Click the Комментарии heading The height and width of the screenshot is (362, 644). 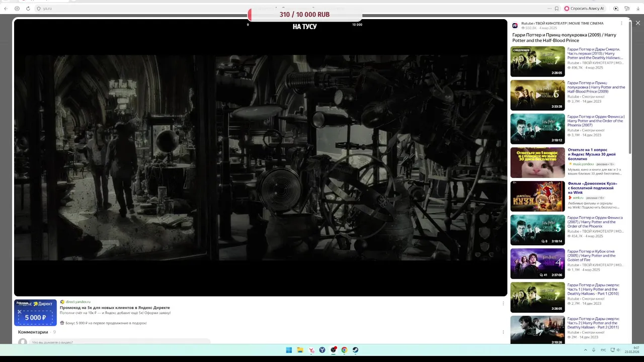coord(33,332)
